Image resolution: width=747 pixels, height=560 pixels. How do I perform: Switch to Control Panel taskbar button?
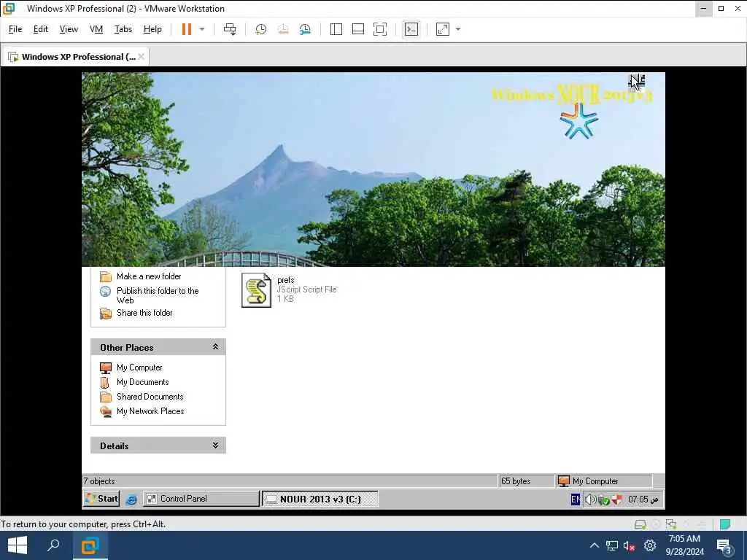pyautogui.click(x=201, y=499)
